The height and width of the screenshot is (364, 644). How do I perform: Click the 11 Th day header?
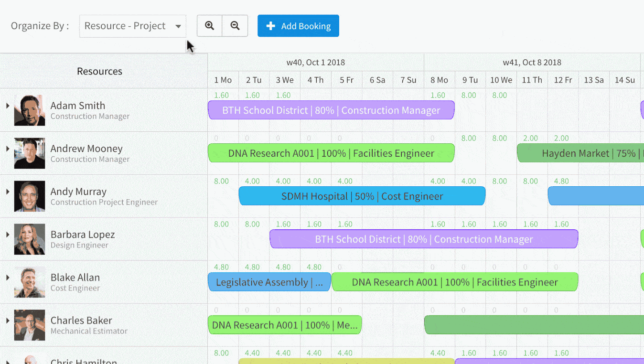click(532, 80)
